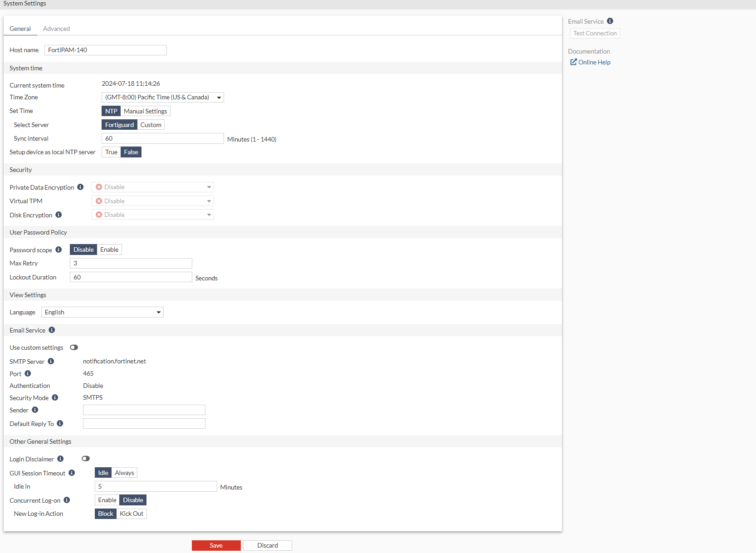The height and width of the screenshot is (553, 756).
Task: Enable the Use custom settings toggle
Action: [x=74, y=347]
